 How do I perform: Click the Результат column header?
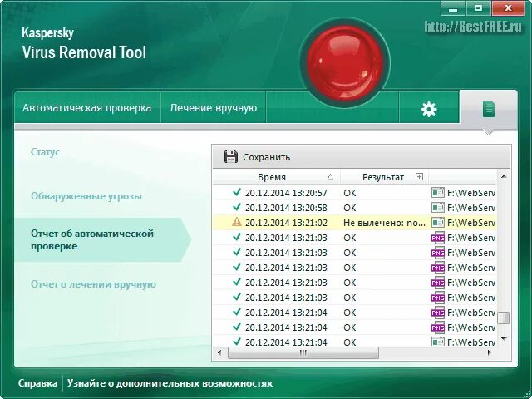(384, 177)
